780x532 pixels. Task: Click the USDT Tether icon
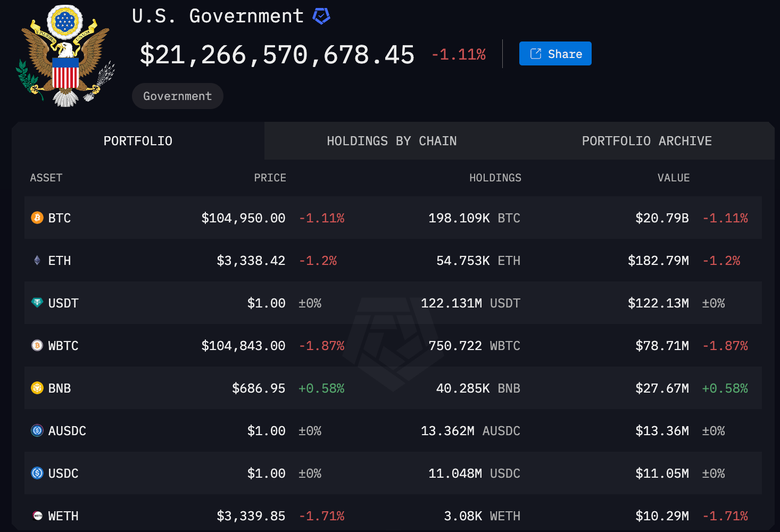pos(37,303)
